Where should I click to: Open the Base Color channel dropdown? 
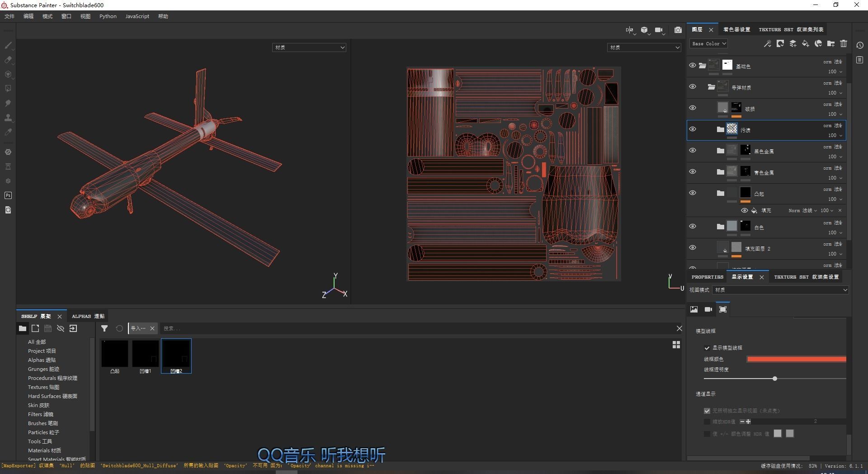tap(708, 44)
